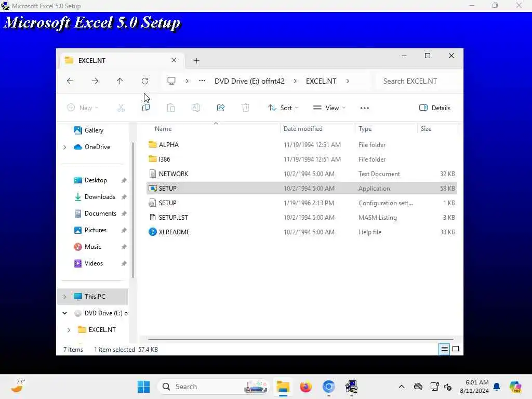Select the I386 folder
The width and height of the screenshot is (532, 399).
[302, 159]
